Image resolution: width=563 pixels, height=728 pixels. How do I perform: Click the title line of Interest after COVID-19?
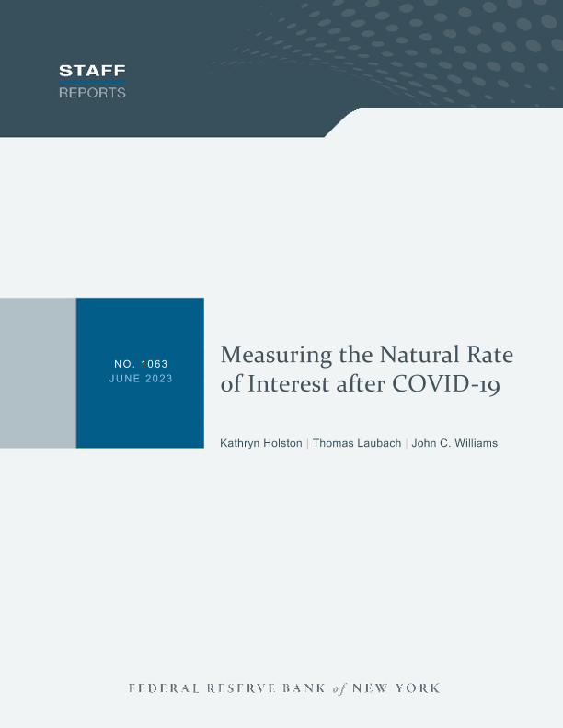coord(360,384)
